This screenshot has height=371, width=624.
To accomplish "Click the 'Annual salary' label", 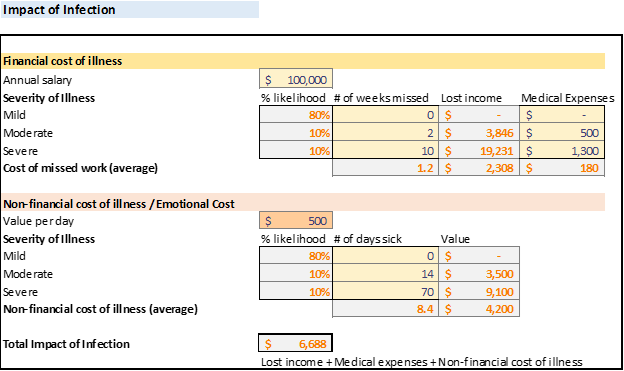I will point(37,80).
